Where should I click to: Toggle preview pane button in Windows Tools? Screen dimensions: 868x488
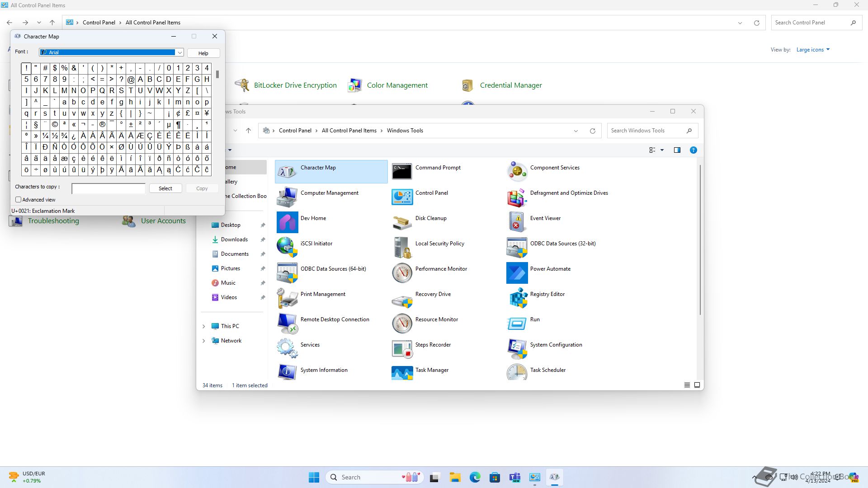[x=677, y=150]
